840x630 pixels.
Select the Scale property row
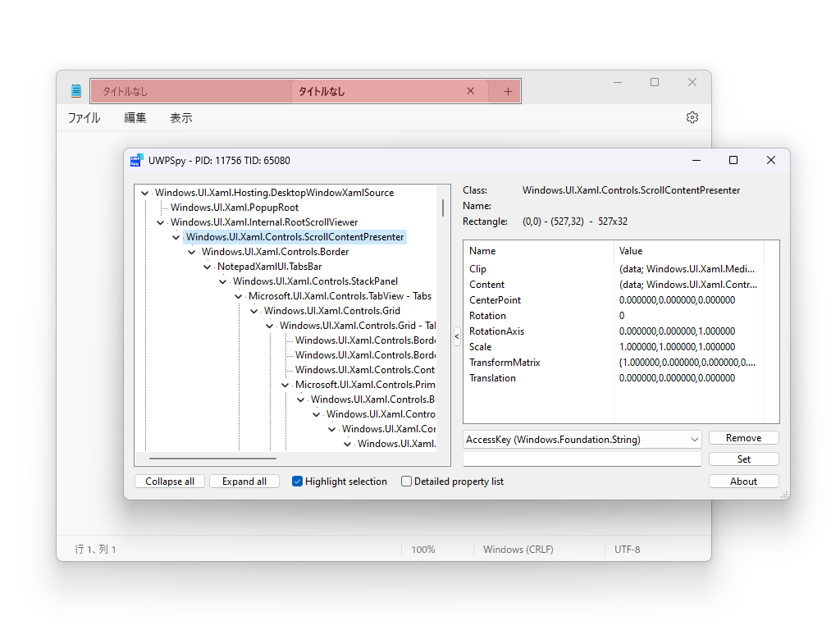pyautogui.click(x=614, y=347)
